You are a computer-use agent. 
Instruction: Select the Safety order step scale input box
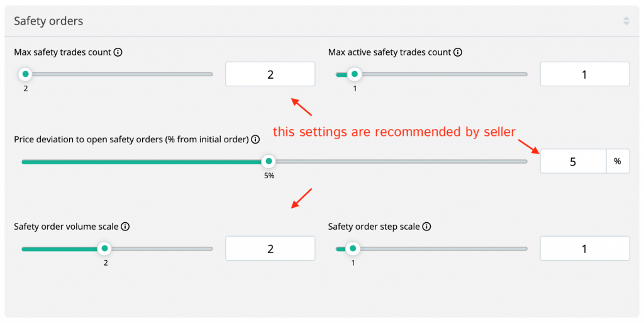[584, 249]
